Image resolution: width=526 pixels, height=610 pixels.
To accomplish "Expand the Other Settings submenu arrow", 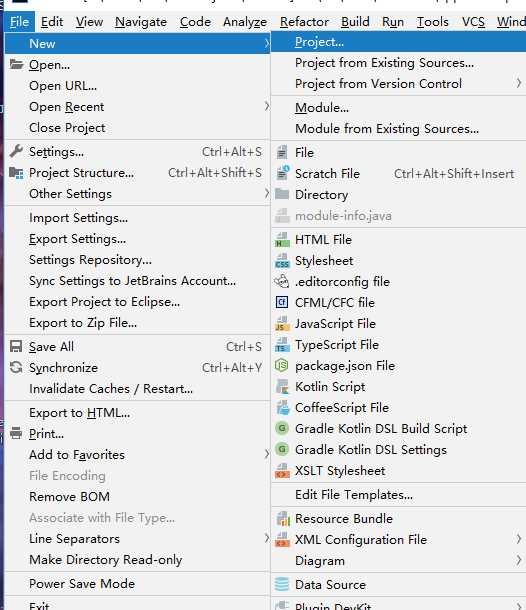I will click(267, 193).
